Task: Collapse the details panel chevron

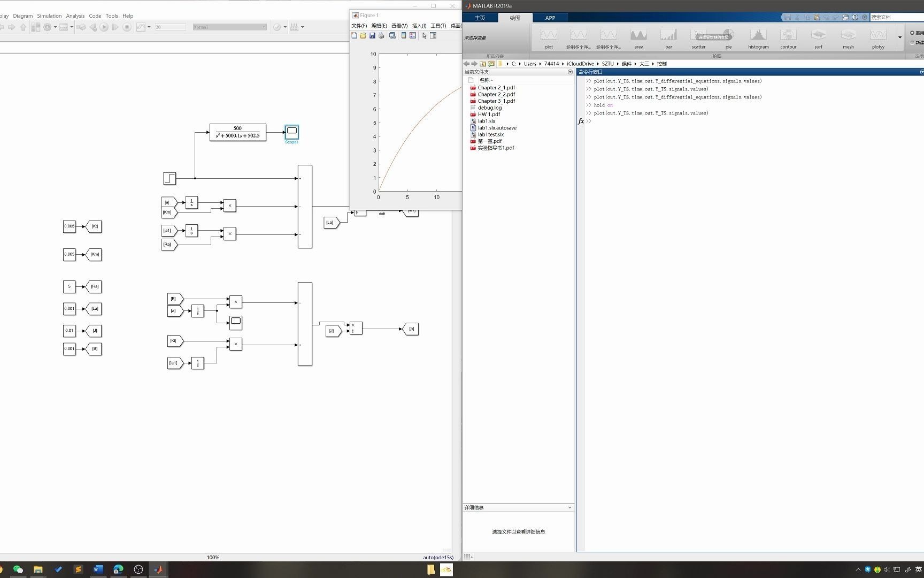Action: (x=569, y=507)
